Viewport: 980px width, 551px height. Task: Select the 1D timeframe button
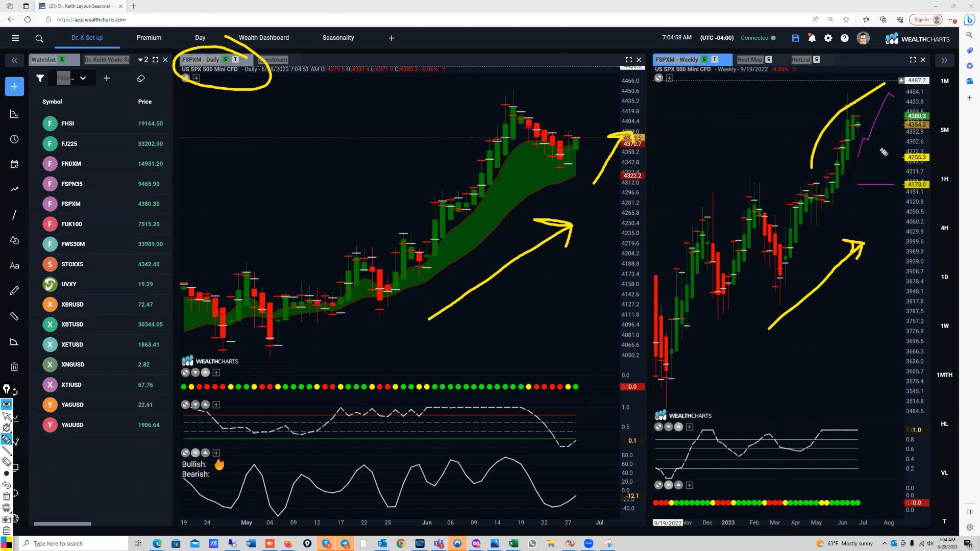coord(945,277)
